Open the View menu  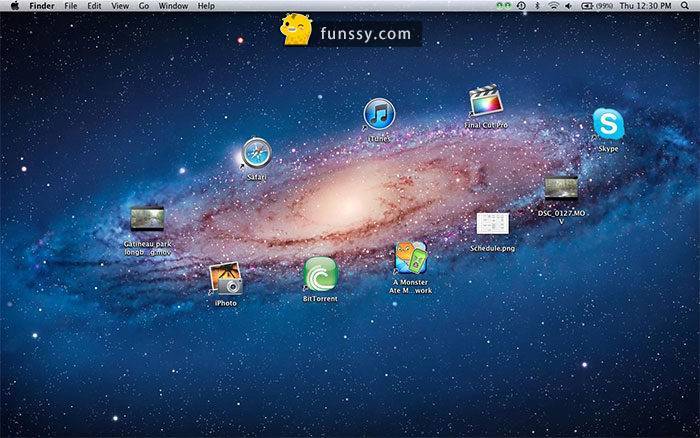[x=120, y=6]
